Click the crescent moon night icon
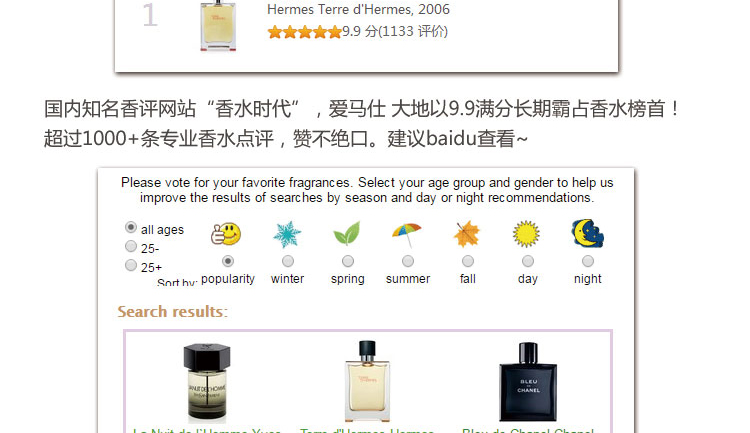The width and height of the screenshot is (750, 433). (x=587, y=233)
